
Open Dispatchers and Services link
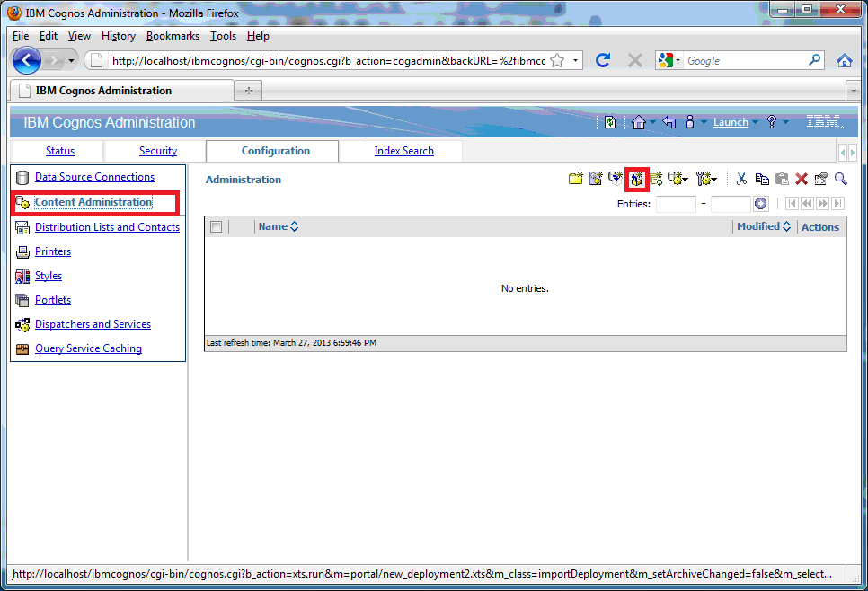click(x=93, y=324)
